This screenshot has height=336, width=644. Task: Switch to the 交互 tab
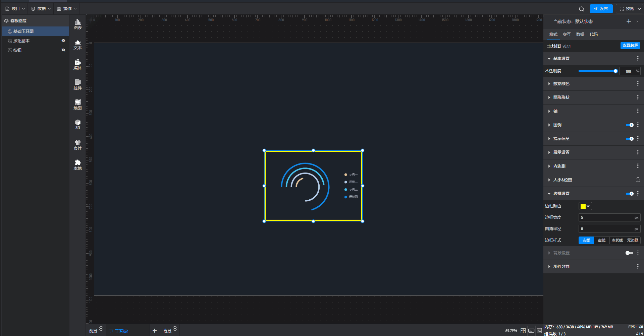567,35
